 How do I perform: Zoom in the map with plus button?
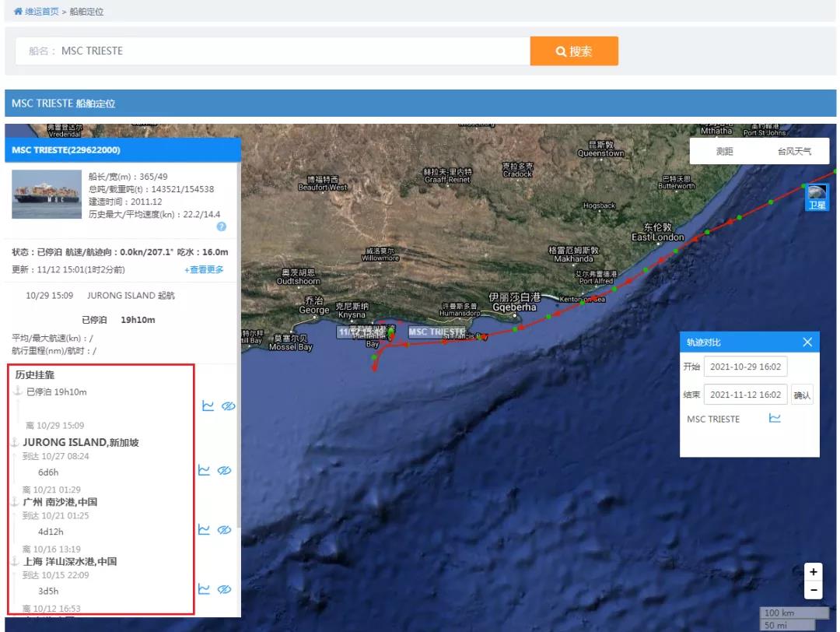814,572
